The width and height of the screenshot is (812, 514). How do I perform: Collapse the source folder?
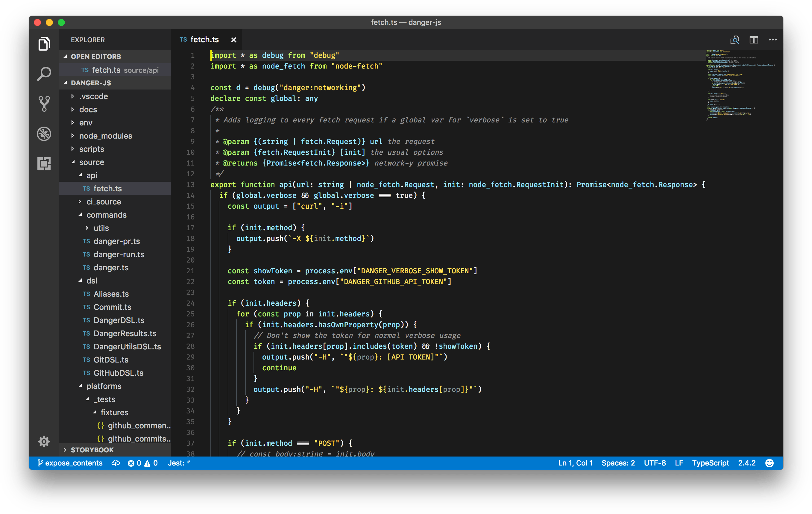tap(115, 162)
